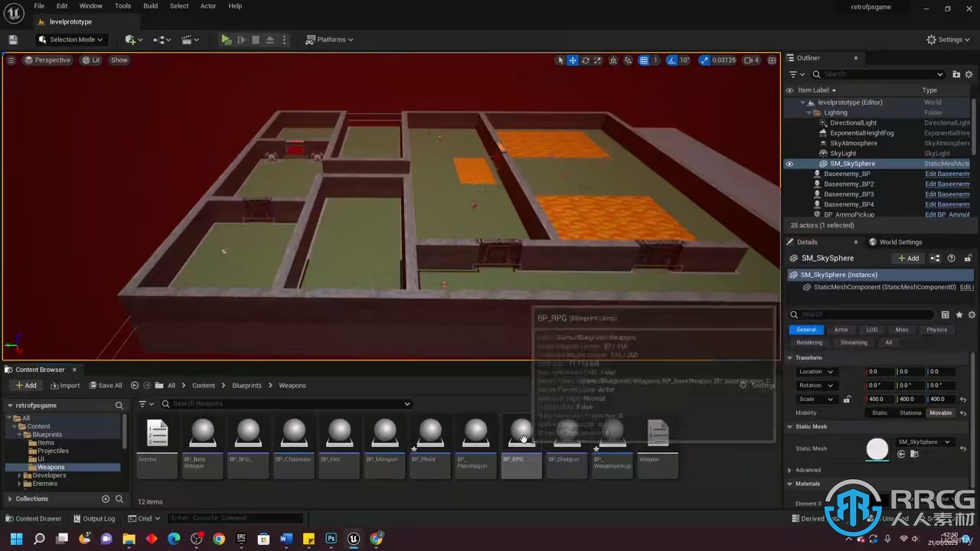Create new folder in the Outliner

tap(956, 74)
